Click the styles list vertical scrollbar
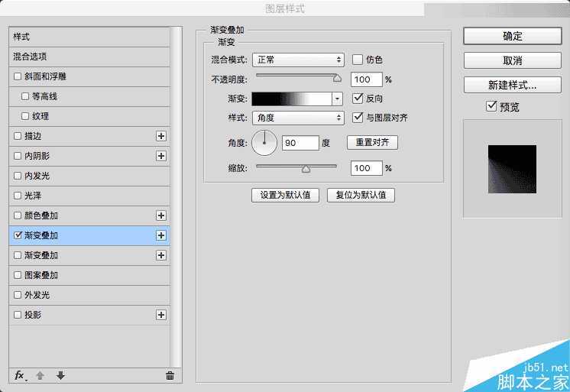Viewport: 570px width, 392px height. pos(177,197)
